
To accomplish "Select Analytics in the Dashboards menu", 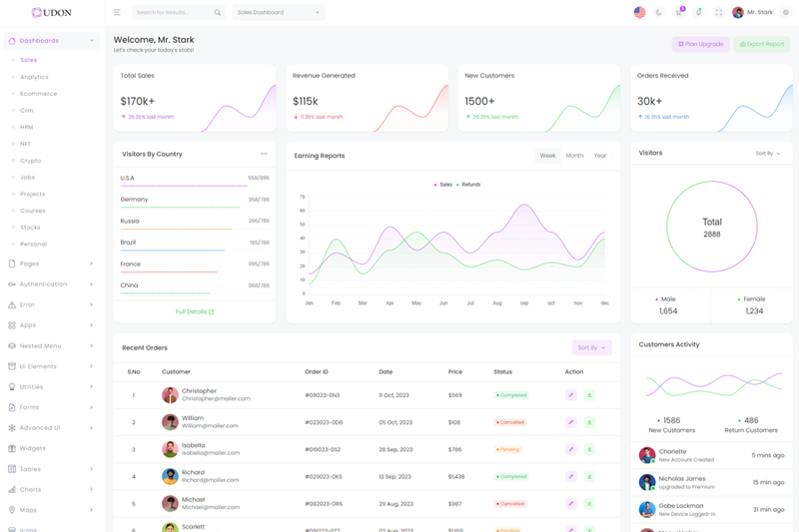I will 34,77.
